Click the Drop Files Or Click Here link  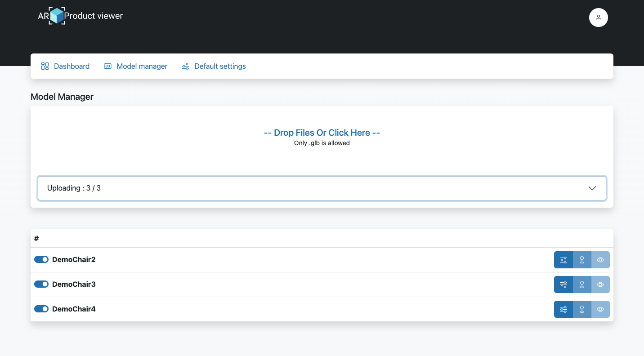coord(322,133)
